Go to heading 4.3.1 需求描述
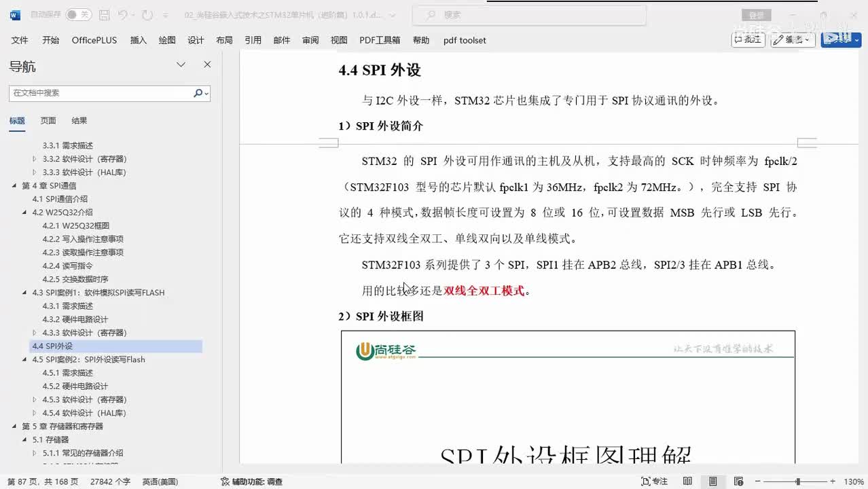The height and width of the screenshot is (489, 868). click(x=68, y=306)
